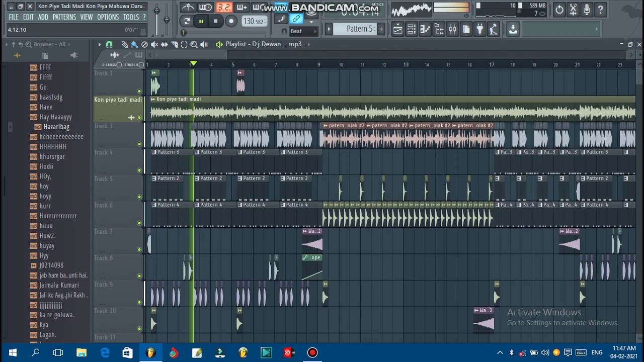The width and height of the screenshot is (644, 362).
Task: Open help with the question mark icon
Action: point(600,9)
